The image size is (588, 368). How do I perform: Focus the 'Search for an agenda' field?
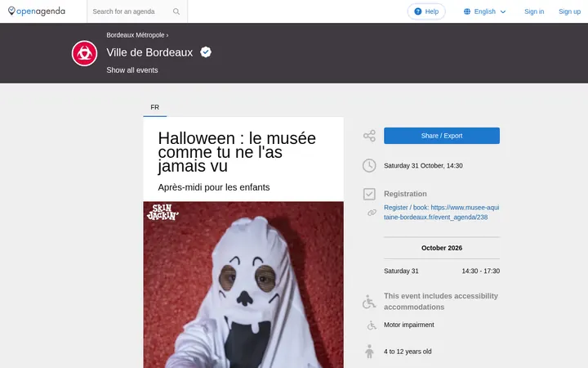tap(137, 11)
